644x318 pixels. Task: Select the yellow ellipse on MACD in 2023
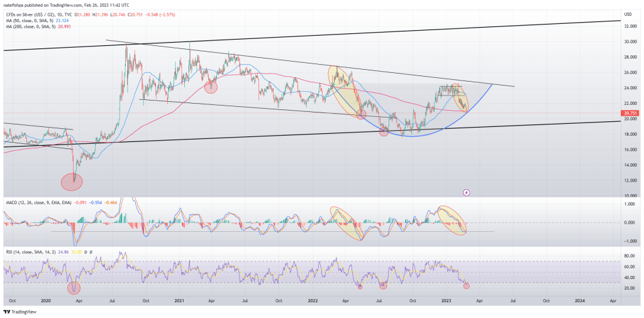click(x=453, y=221)
